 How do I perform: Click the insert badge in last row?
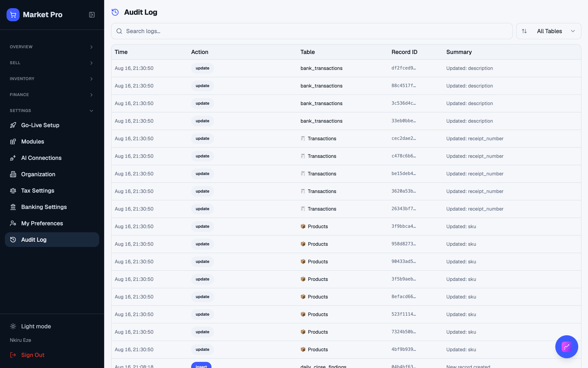(x=201, y=365)
